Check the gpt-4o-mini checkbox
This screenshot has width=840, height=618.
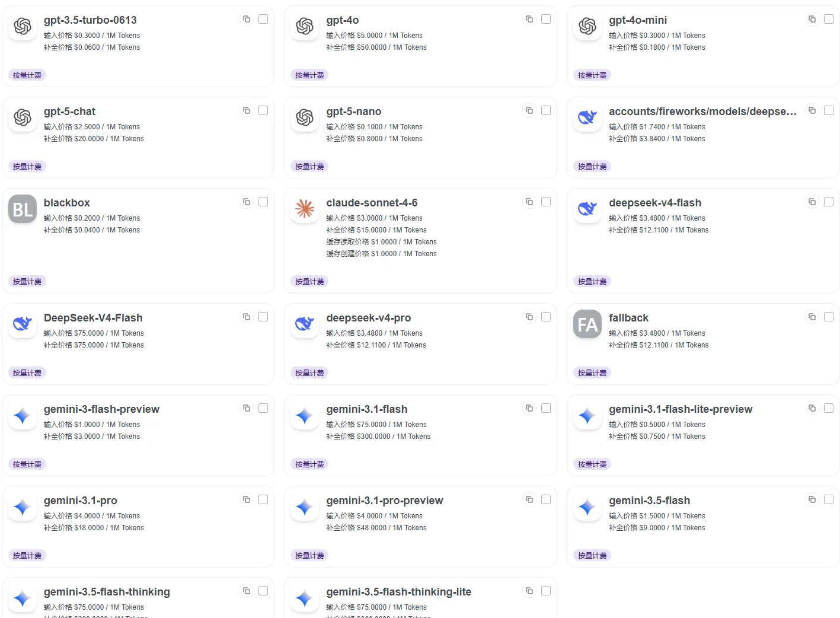829,19
